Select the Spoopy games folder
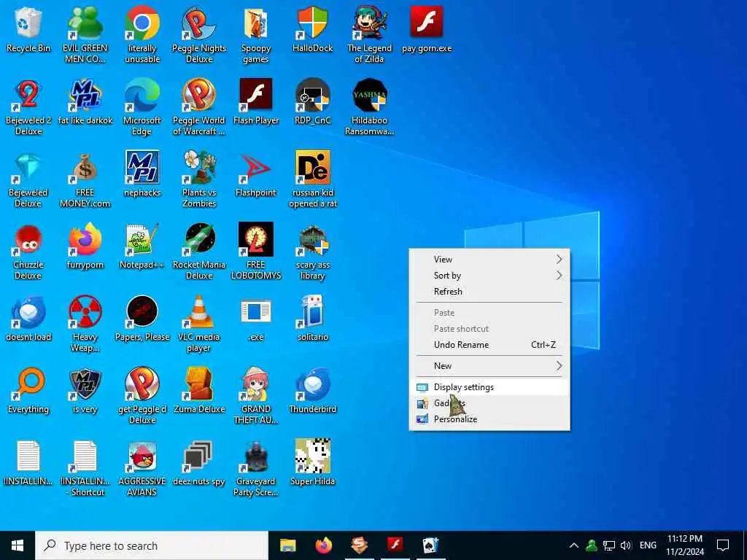747x560 pixels. 256,35
